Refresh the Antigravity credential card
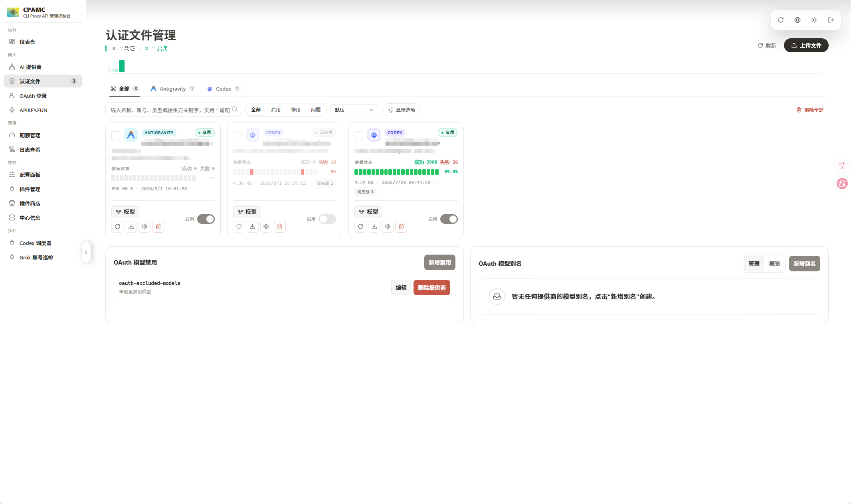This screenshot has height=504, width=851. coord(117,227)
